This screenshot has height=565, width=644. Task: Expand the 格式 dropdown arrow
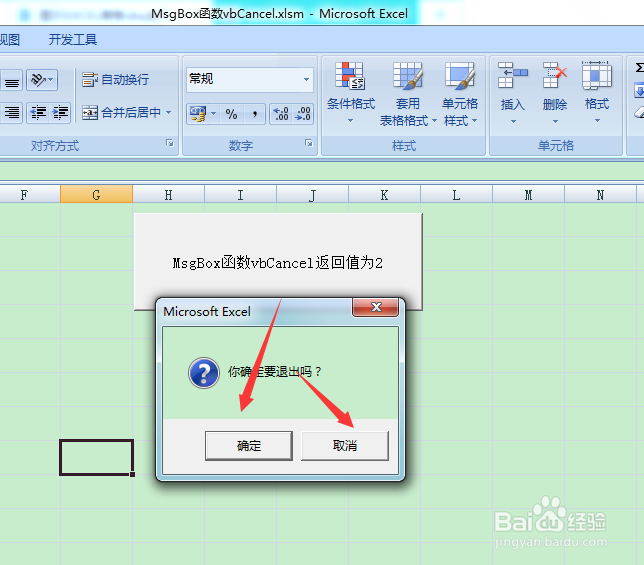point(597,121)
